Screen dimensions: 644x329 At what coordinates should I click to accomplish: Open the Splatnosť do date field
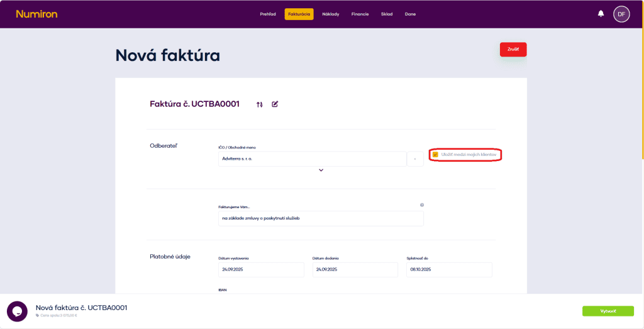(x=449, y=270)
